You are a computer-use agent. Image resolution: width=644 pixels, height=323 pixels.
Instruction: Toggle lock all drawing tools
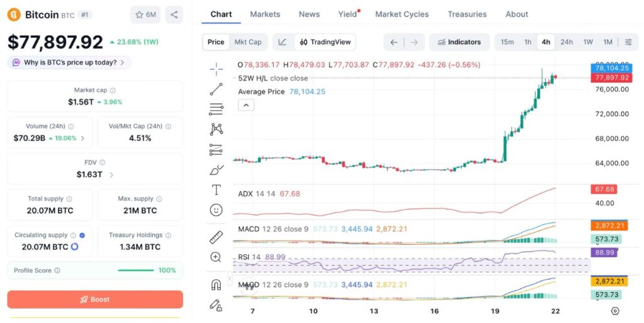tap(216, 305)
